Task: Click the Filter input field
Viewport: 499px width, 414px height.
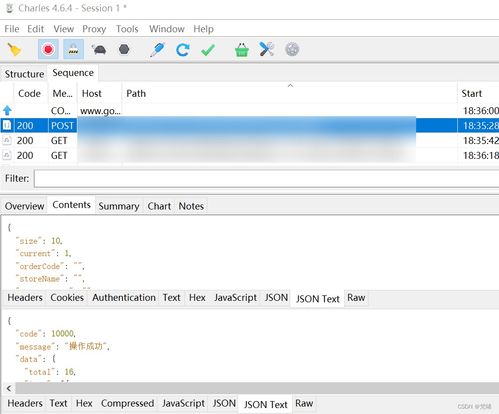Action: [267, 179]
